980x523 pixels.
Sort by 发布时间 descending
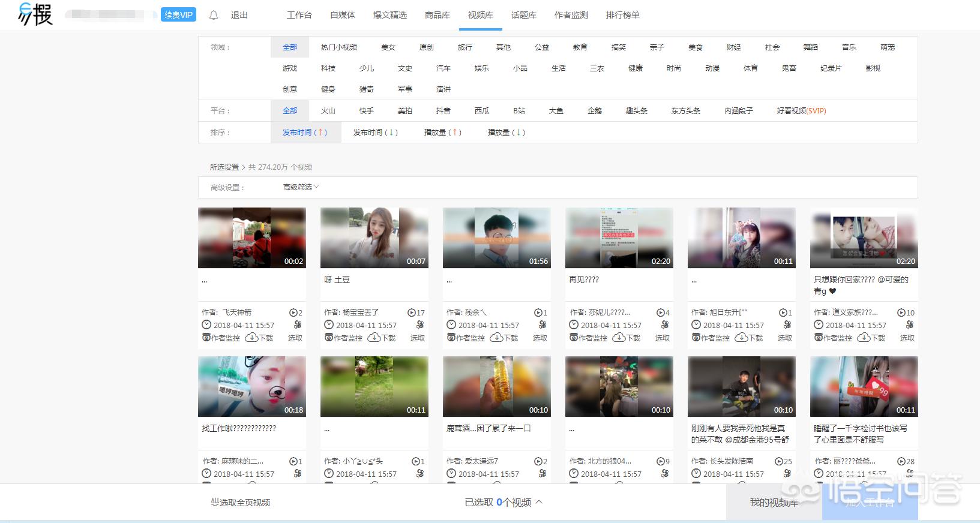point(375,132)
